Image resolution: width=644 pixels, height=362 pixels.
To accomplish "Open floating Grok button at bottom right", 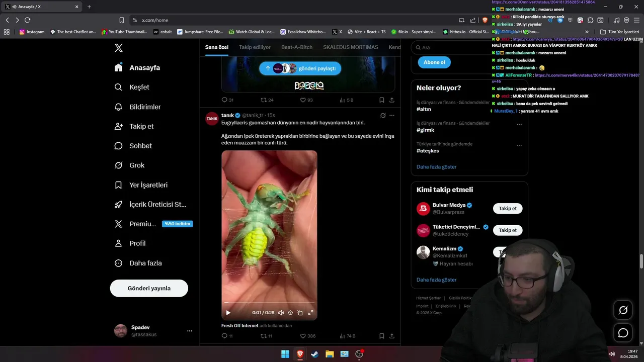I will pyautogui.click(x=623, y=310).
